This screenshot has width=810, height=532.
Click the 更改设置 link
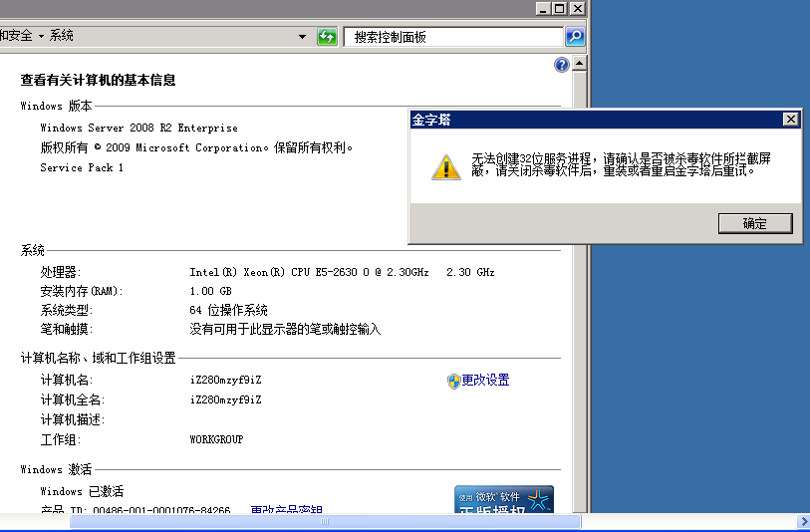point(485,381)
